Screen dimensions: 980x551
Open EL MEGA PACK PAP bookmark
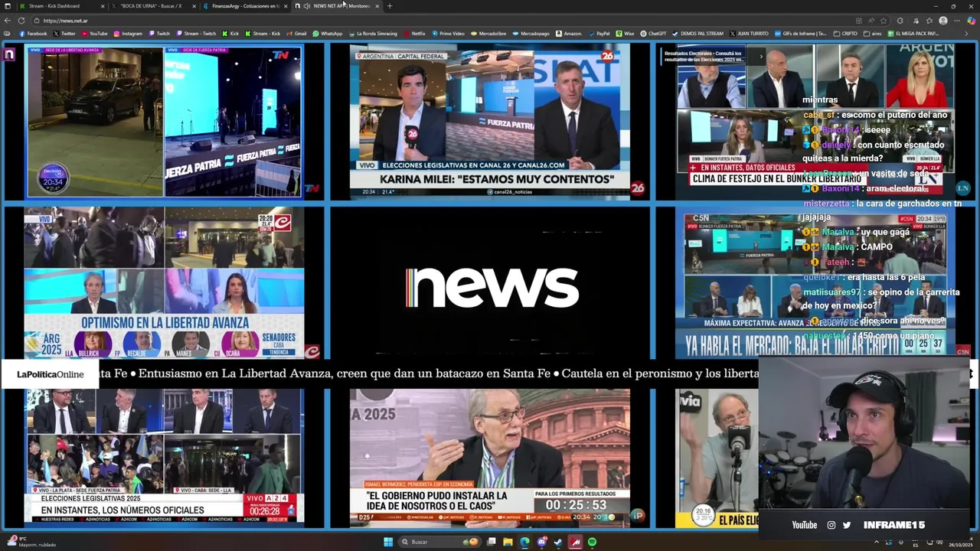[913, 34]
